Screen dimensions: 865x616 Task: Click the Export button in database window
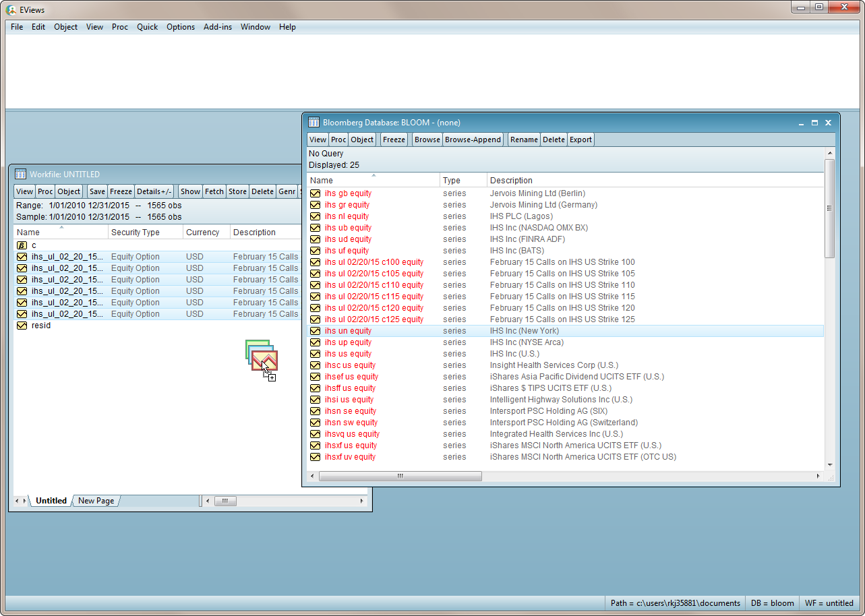580,140
